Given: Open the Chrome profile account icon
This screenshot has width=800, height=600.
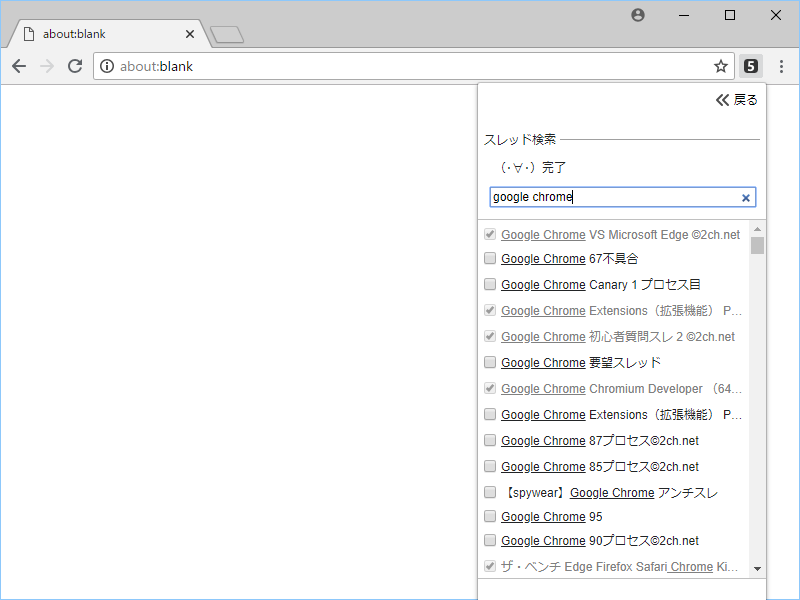Looking at the screenshot, I should (x=638, y=15).
